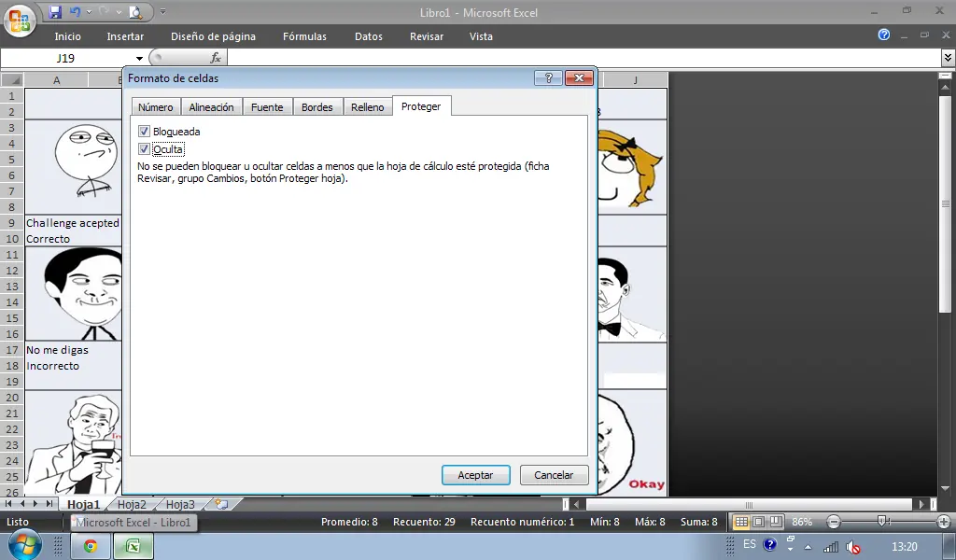Click the 13:20 taskbar clock
This screenshot has height=560, width=956.
click(x=904, y=547)
